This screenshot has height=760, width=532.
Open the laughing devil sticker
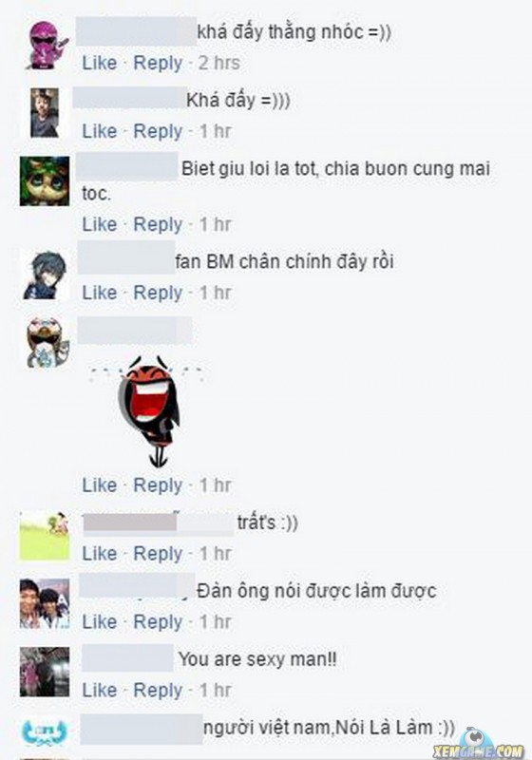coord(148,411)
